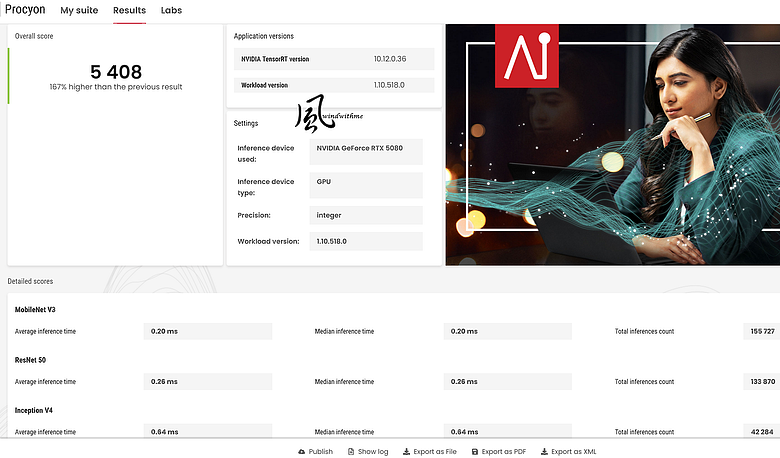The height and width of the screenshot is (458, 780).
Task: Open the Labs tab
Action: click(x=171, y=10)
